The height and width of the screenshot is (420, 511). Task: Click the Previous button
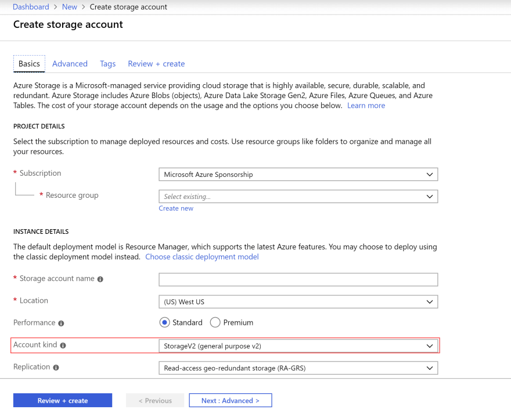coord(155,400)
